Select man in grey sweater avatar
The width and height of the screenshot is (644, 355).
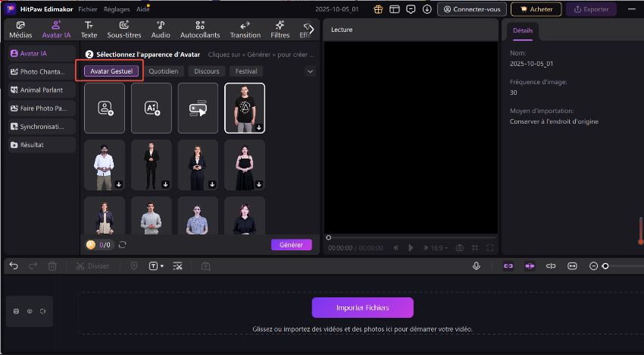pyautogui.click(x=152, y=215)
